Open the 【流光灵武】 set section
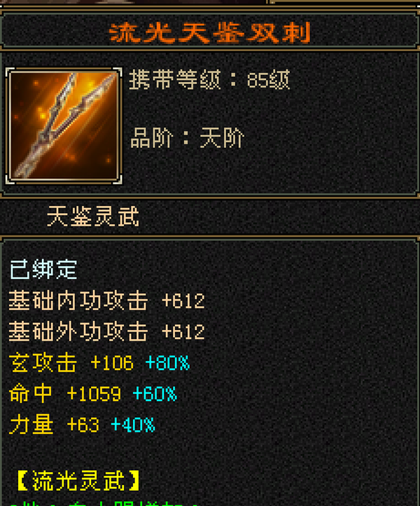The height and width of the screenshot is (506, 420). tap(78, 481)
